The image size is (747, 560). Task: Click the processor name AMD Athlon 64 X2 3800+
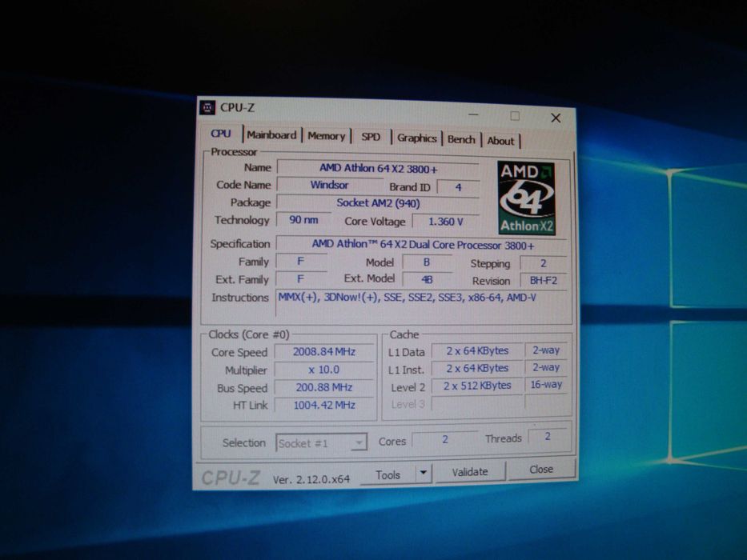coord(378,169)
